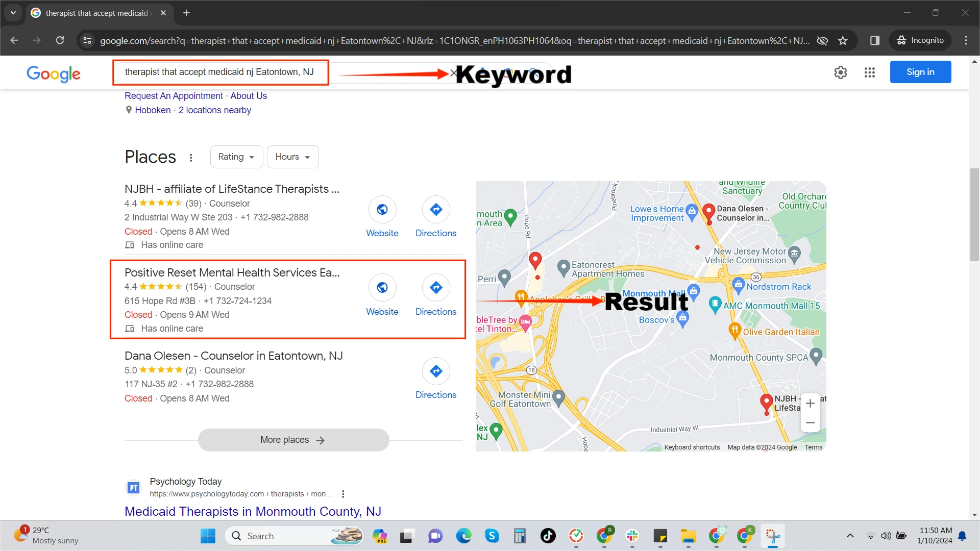Open the browser side panel icon
Screen dimensions: 980x551
click(875, 40)
